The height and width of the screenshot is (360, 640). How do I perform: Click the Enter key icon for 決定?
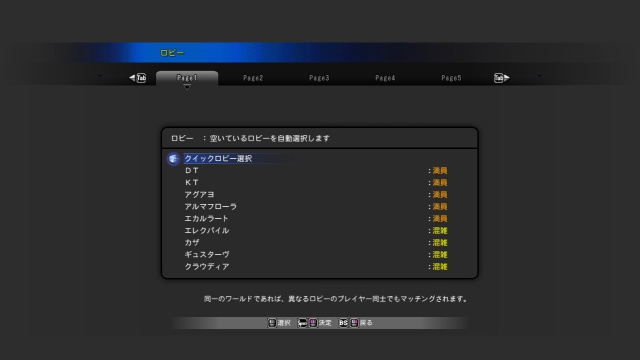point(302,323)
